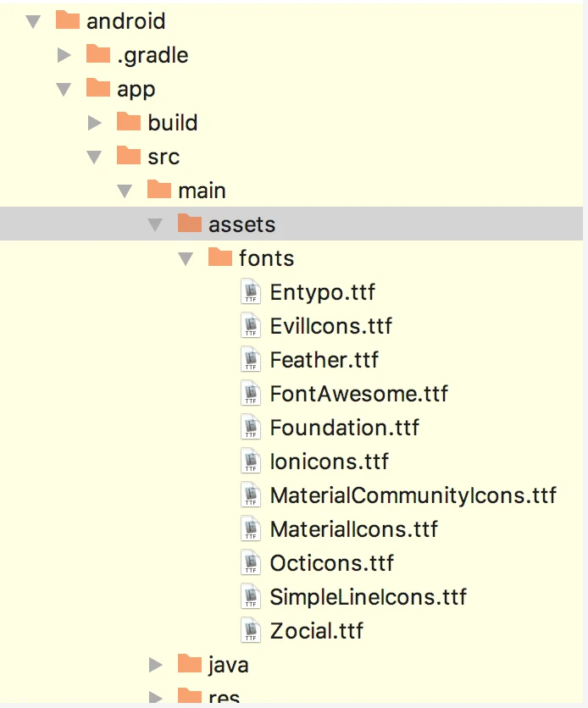Collapse the android folder arrow

(x=33, y=21)
